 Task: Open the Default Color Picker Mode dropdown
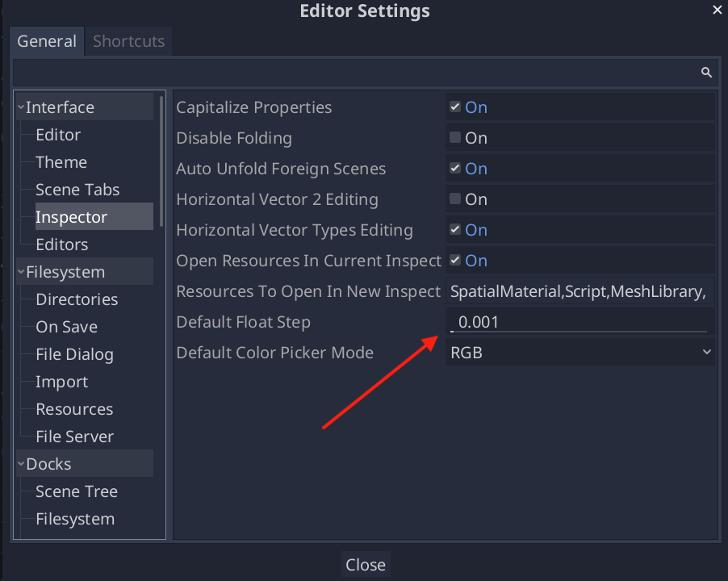pyautogui.click(x=579, y=353)
